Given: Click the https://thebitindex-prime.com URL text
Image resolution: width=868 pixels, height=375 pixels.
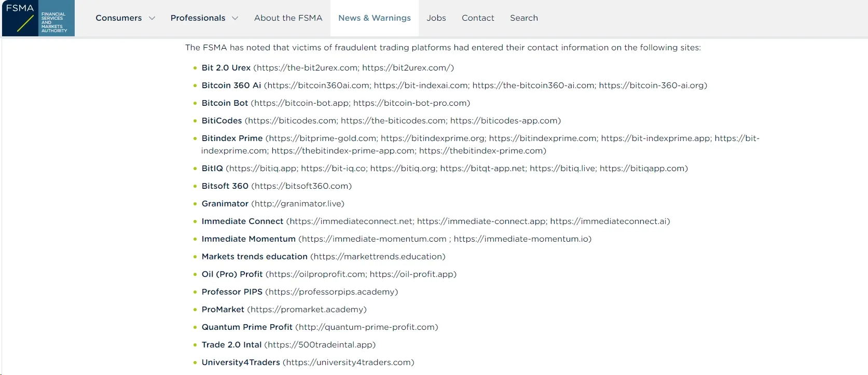Looking at the screenshot, I should point(481,151).
